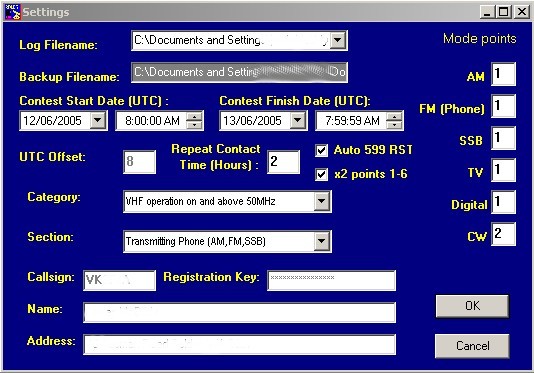Click the Cancel button

click(x=472, y=346)
